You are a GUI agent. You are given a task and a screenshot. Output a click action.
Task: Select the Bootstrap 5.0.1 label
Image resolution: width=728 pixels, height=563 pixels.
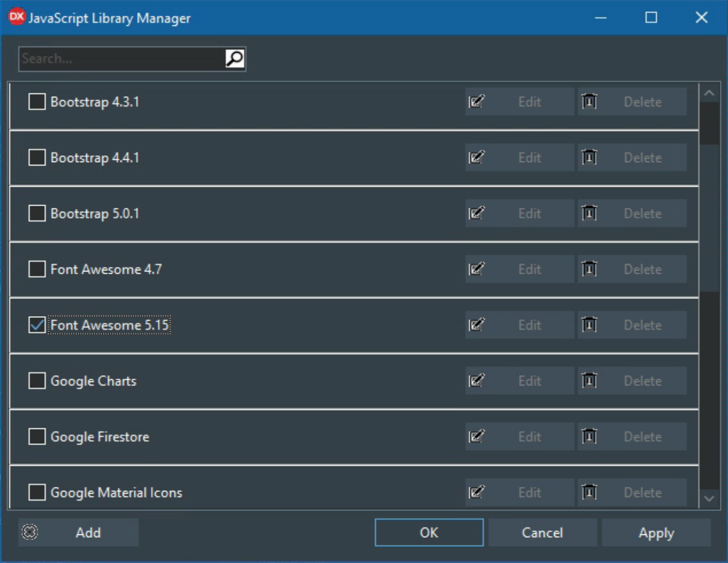tap(95, 214)
